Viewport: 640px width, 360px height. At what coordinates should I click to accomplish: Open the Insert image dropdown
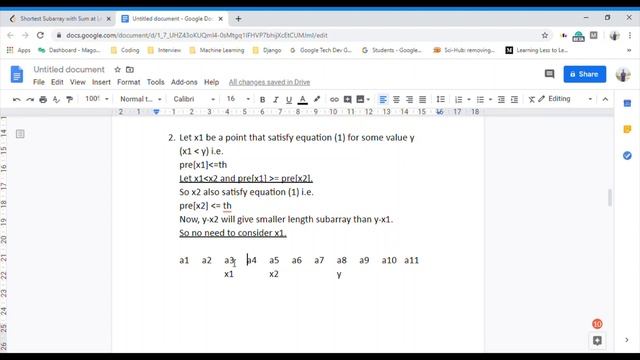tap(363, 99)
